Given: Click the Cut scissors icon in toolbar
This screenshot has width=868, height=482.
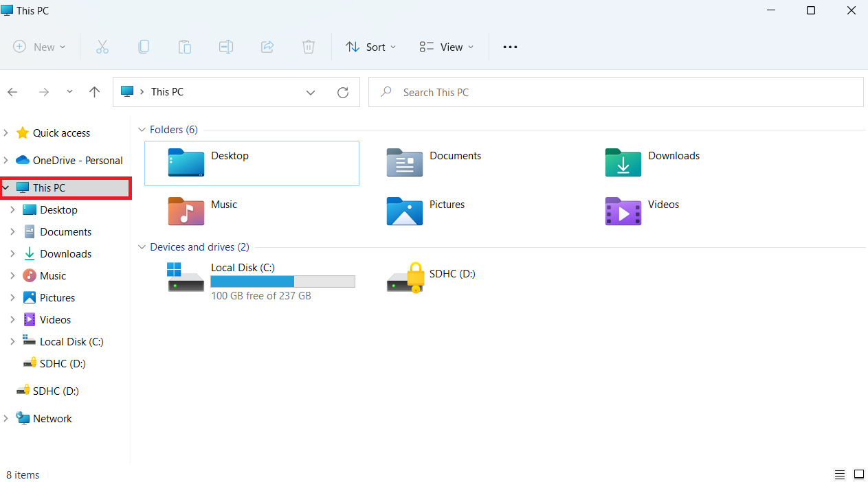Looking at the screenshot, I should click(x=102, y=47).
